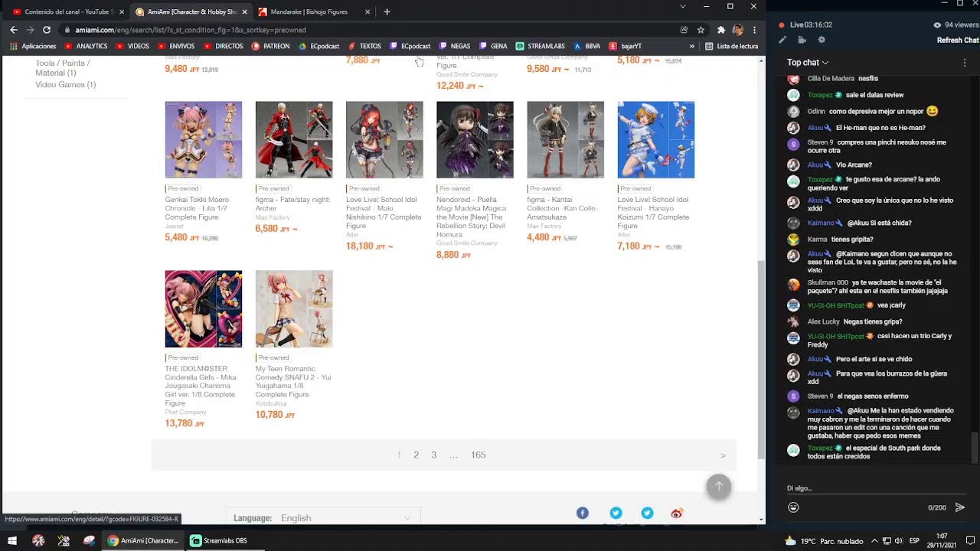Click 94 viewers eye icon

[938, 24]
